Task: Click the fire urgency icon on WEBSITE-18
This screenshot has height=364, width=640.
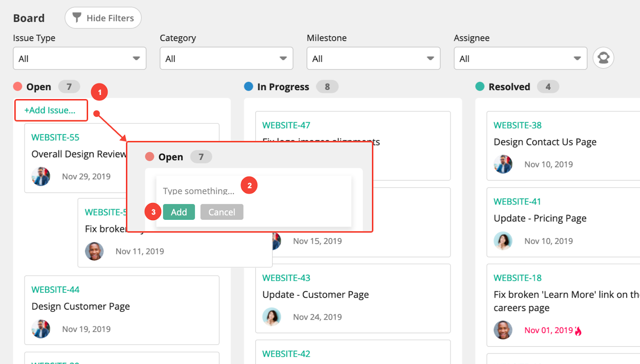Action: point(578,330)
